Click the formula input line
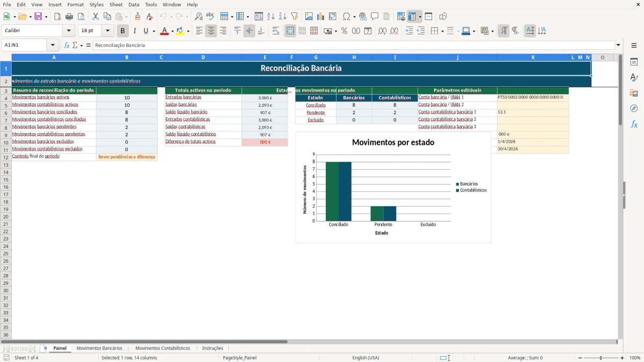 [354, 45]
